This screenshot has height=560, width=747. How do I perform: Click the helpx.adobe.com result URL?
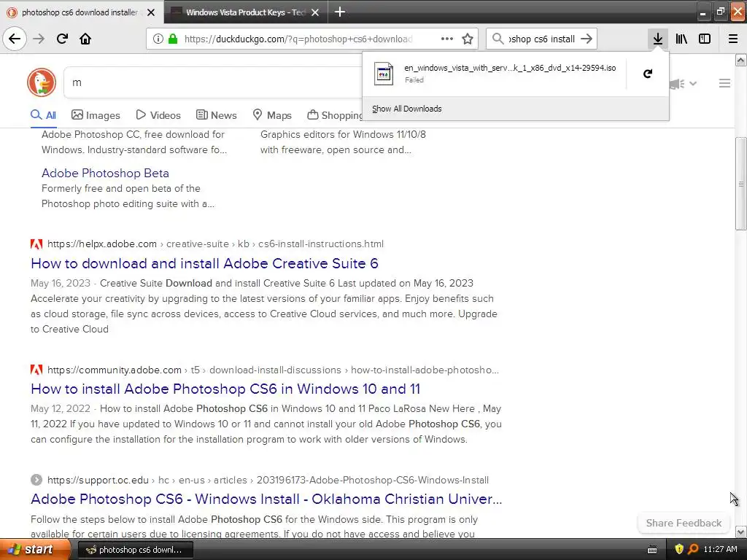pos(215,244)
